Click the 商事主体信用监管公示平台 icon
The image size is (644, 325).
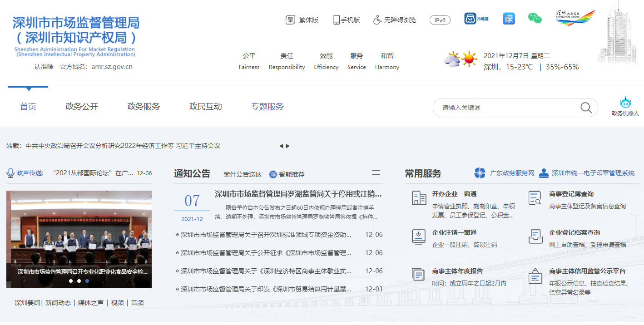click(535, 276)
